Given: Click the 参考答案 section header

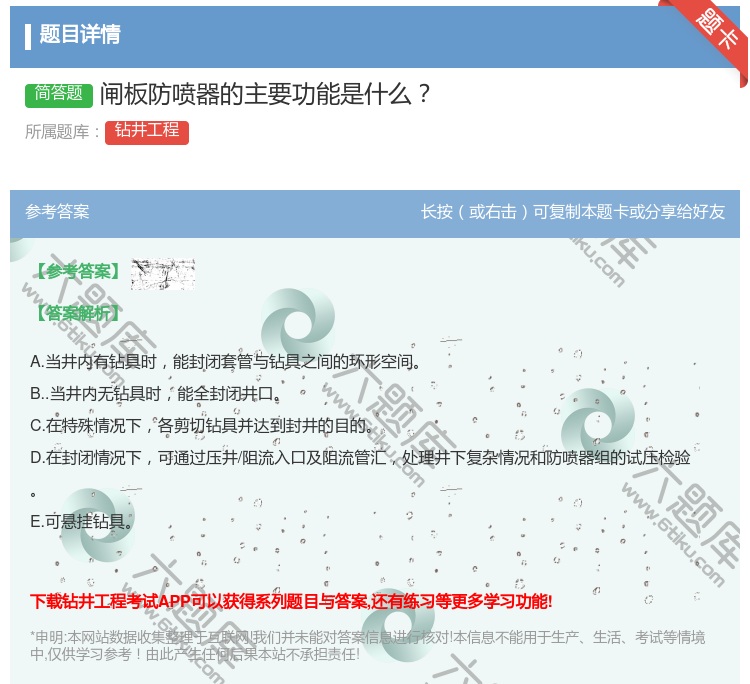Looking at the screenshot, I should tap(57, 212).
